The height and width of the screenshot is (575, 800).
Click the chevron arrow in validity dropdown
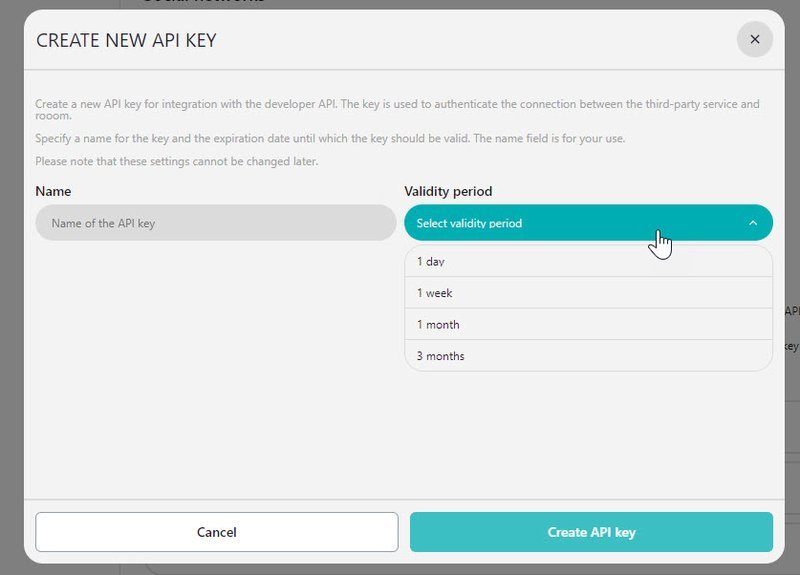753,223
